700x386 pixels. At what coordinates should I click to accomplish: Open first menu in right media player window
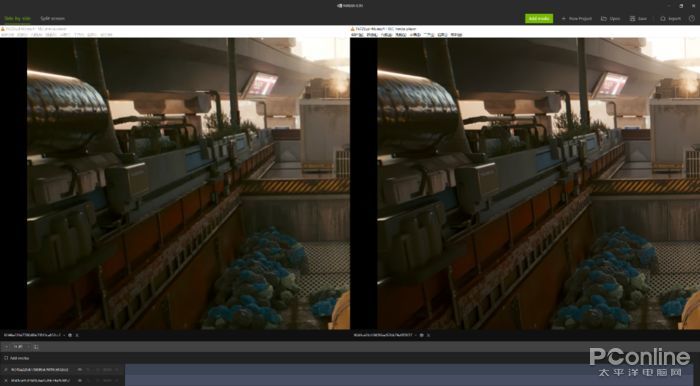coord(358,34)
